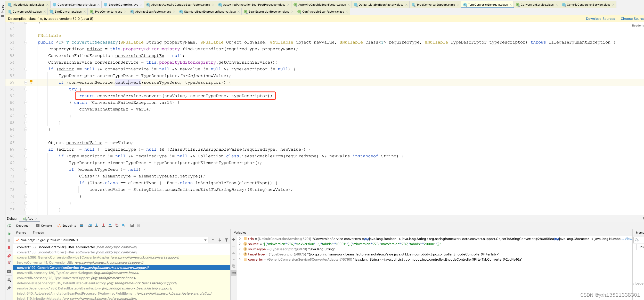Open the GenericConversionService.class editor tab
Screen dimensions: 644x300
[x=588, y=5]
